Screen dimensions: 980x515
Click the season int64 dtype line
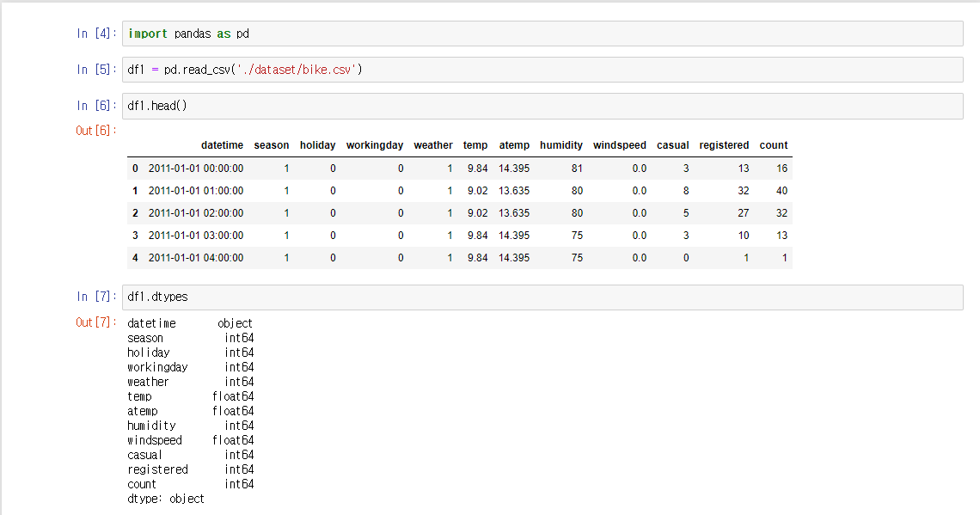(190, 338)
